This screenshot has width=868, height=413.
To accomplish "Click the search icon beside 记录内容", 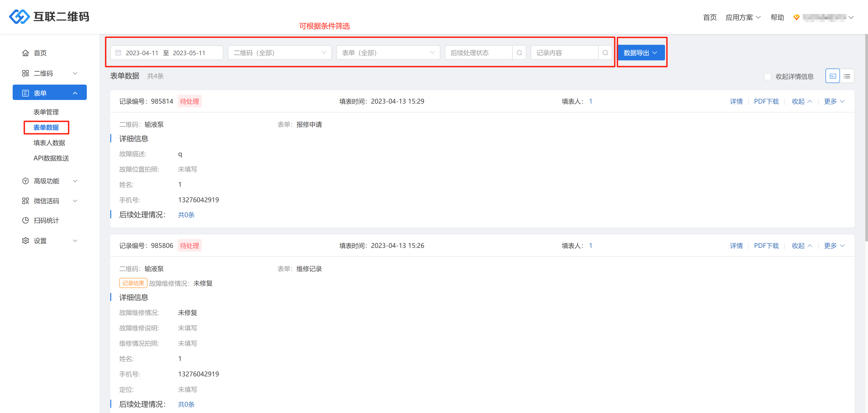I will coord(605,53).
